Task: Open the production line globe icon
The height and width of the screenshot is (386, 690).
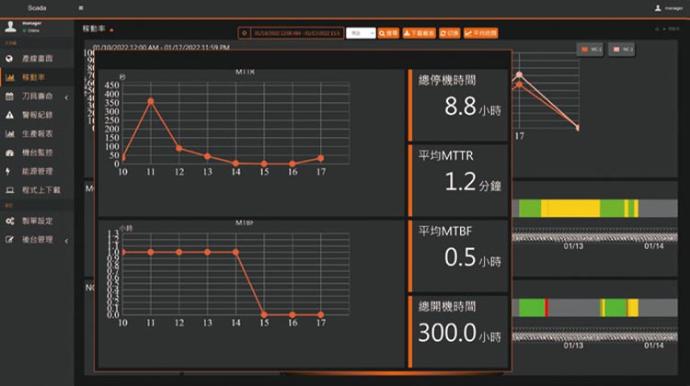Action: point(9,59)
